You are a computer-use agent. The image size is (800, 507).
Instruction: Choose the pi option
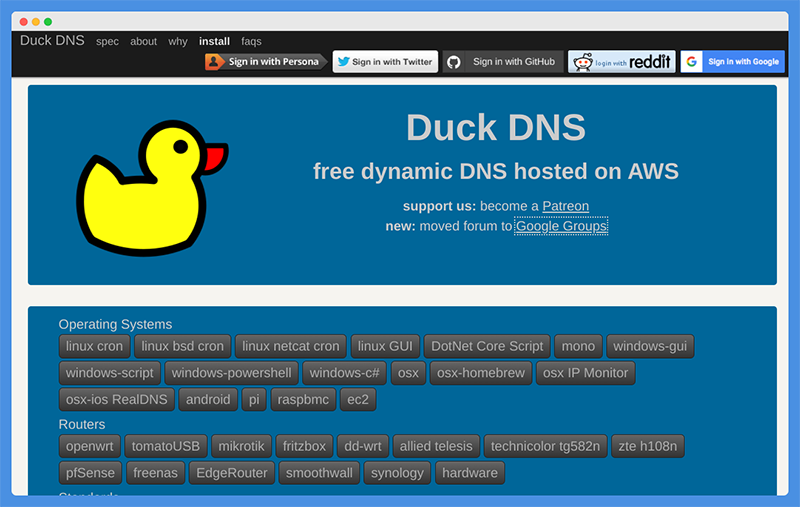254,399
